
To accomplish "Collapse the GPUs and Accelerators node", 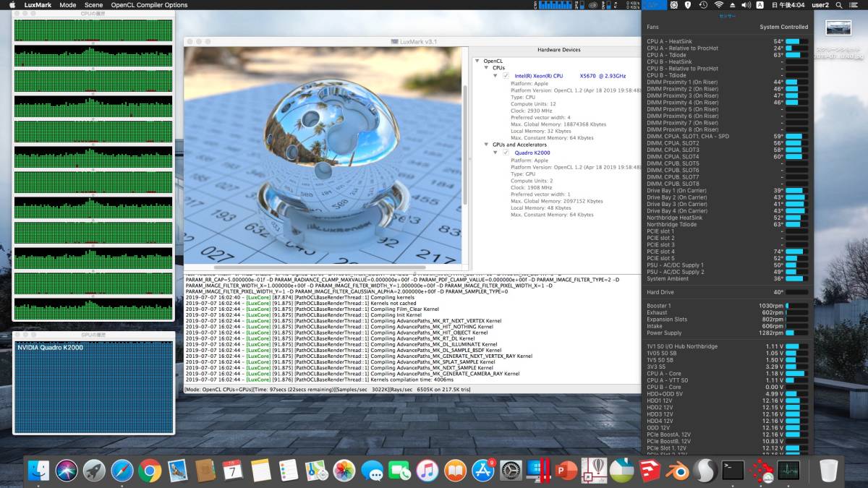I will pos(486,145).
